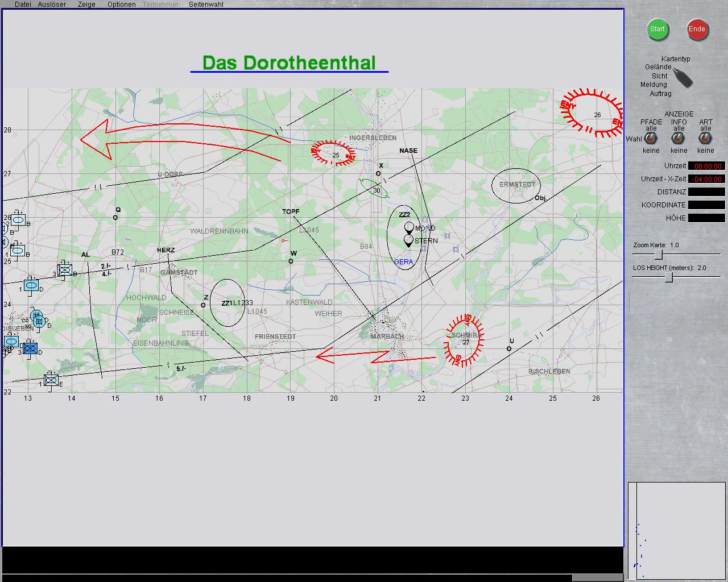The width and height of the screenshot is (728, 582).
Task: Click the INGERSLEBEN map label
Action: (x=373, y=138)
